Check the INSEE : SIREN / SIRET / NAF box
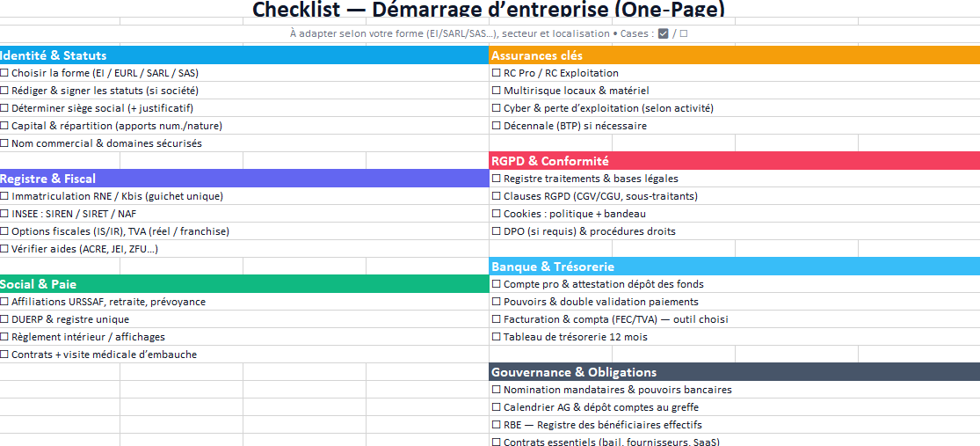980x446 pixels. tap(4, 214)
